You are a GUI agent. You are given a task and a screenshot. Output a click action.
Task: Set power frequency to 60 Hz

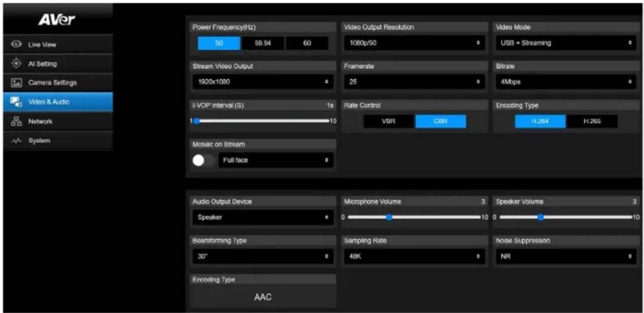307,43
